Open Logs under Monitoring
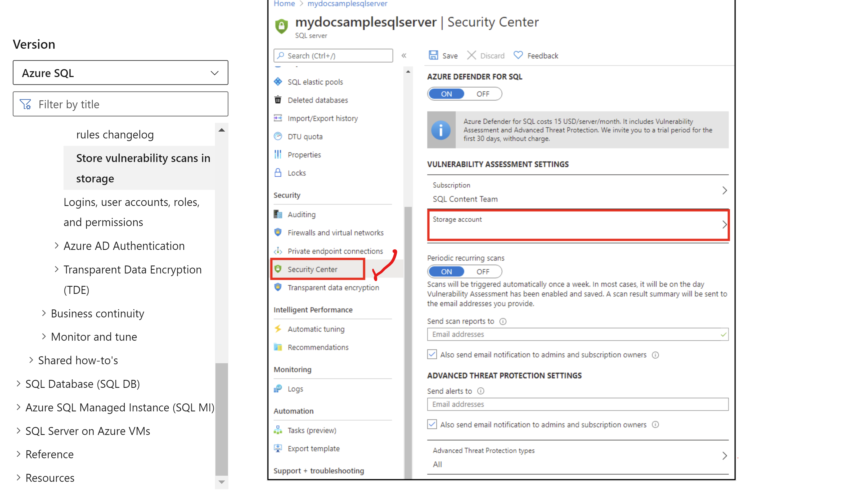Image resolution: width=868 pixels, height=490 pixels. coord(295,389)
